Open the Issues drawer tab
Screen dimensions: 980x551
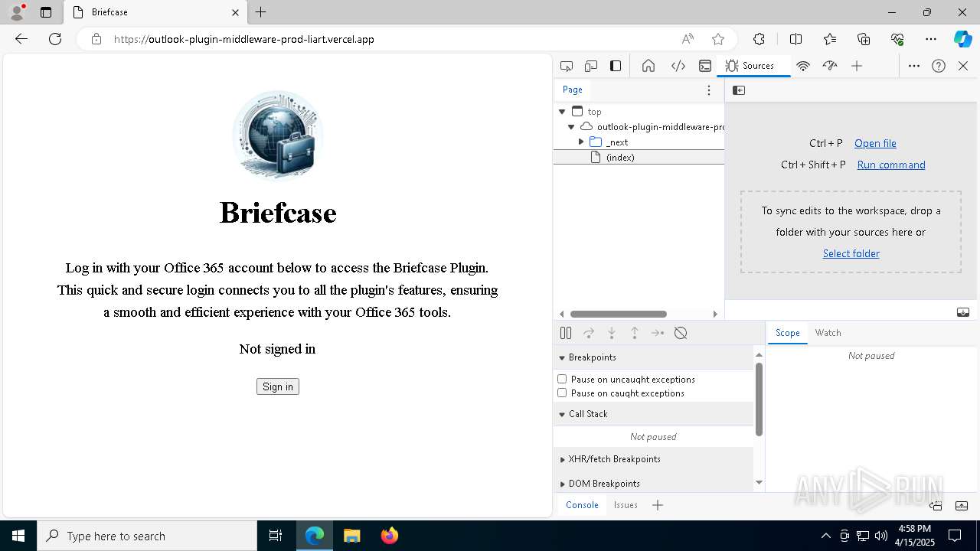626,505
